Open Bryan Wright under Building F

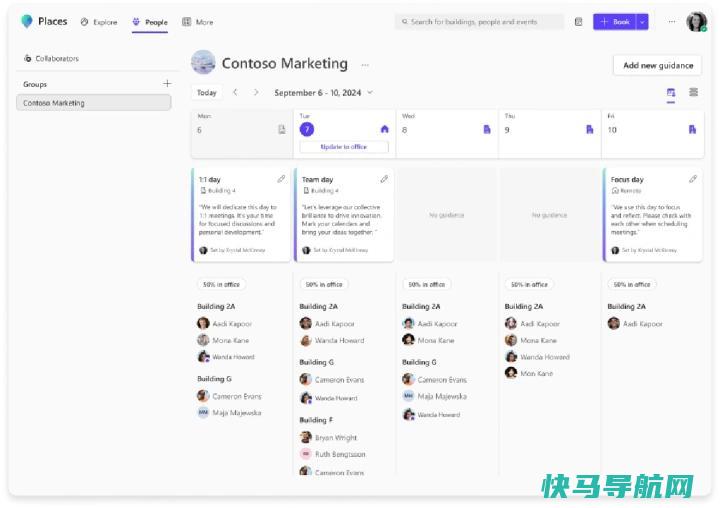tap(328, 437)
